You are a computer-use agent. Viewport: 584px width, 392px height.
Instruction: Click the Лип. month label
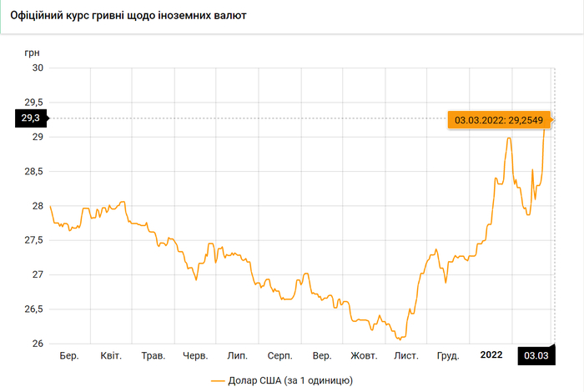(x=237, y=356)
